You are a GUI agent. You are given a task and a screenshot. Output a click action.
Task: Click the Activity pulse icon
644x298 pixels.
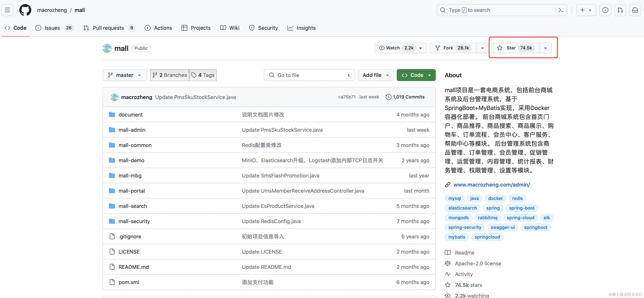click(x=447, y=274)
